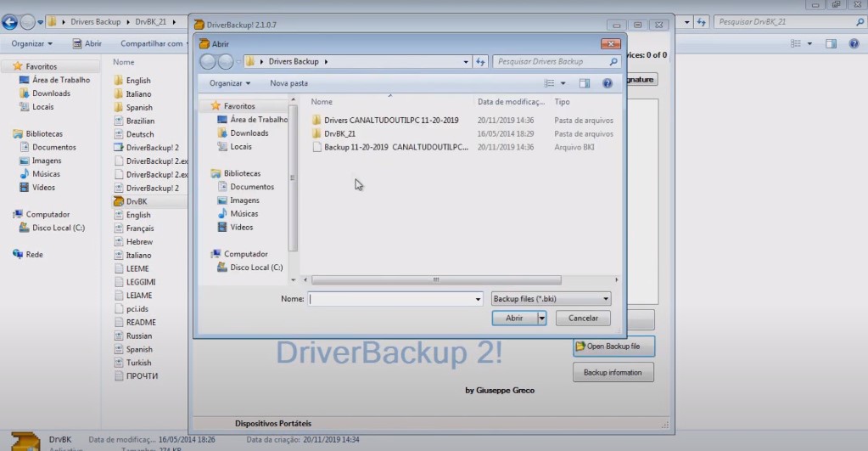Screen dimensions: 868x451
Task: Click the Abrir button's split arrow
Action: click(542, 318)
